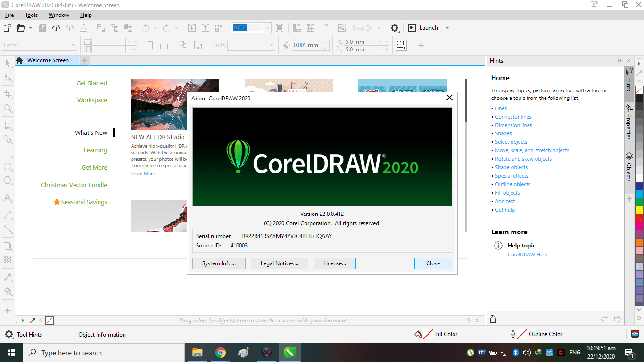Open the Connector lines hint topic

[x=513, y=117]
